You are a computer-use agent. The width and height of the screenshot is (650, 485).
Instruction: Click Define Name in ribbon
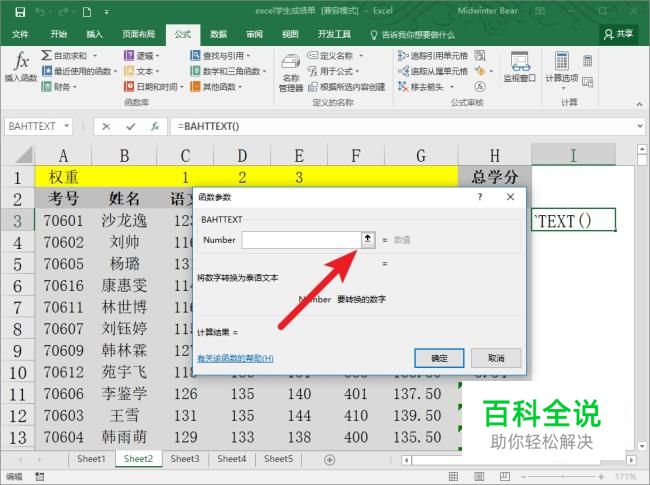click(x=330, y=56)
